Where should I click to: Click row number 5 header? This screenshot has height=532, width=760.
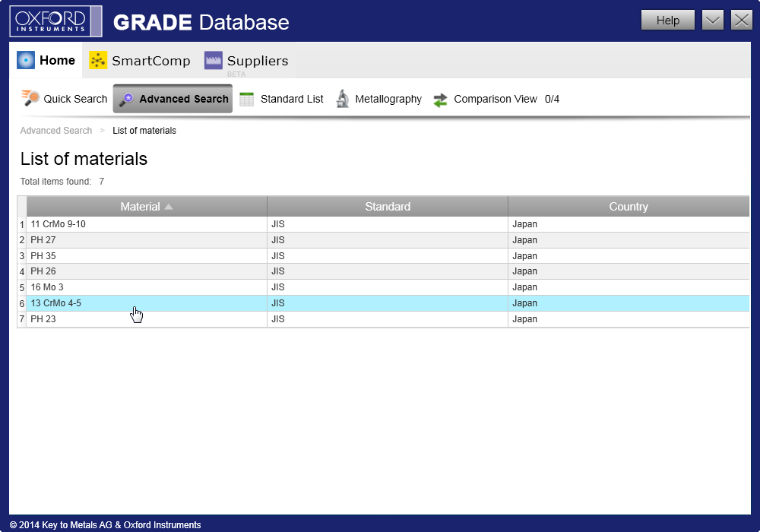22,288
